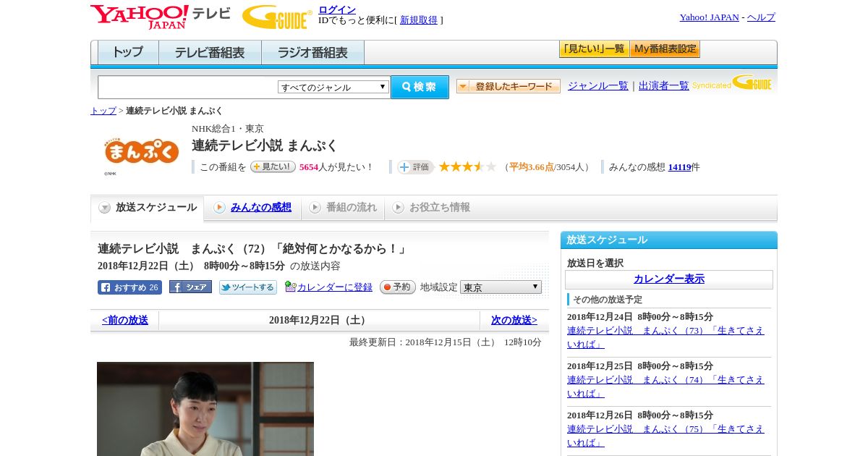
Task: Open the 「見たい!」一覧 button
Action: pyautogui.click(x=594, y=49)
